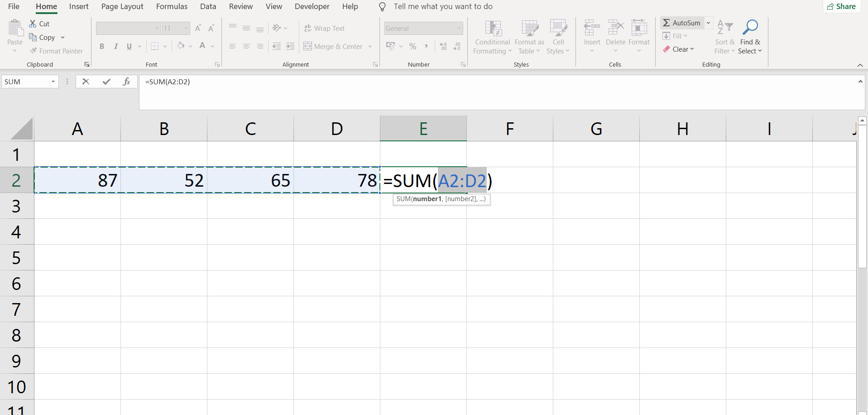The image size is (868, 415).
Task: Open the General number format dropdown
Action: coord(459,28)
